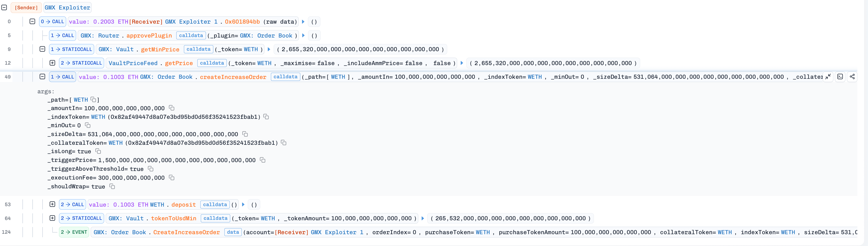Click the collapse (minimize arrows) icon on createIncreaseOrder row

pos(828,77)
